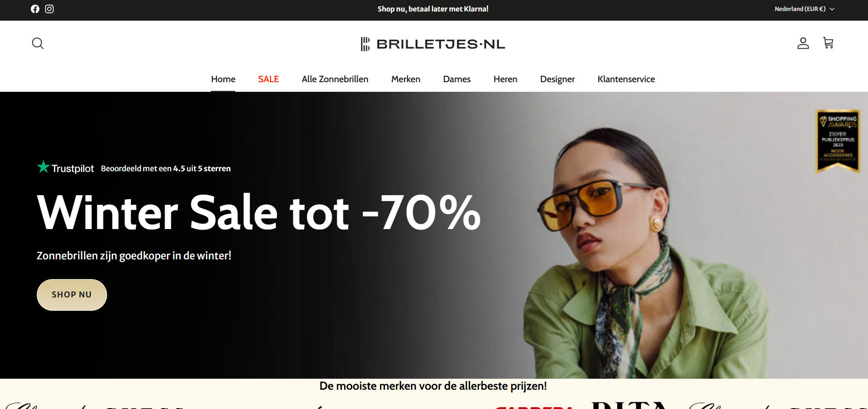The height and width of the screenshot is (409, 868).
Task: Open the Facebook social link icon
Action: pos(35,9)
